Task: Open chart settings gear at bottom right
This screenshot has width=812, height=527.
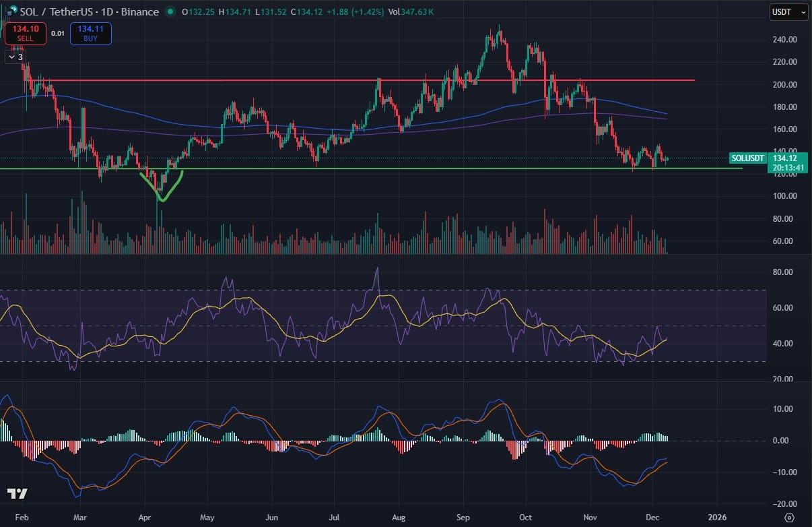Action: click(x=789, y=518)
